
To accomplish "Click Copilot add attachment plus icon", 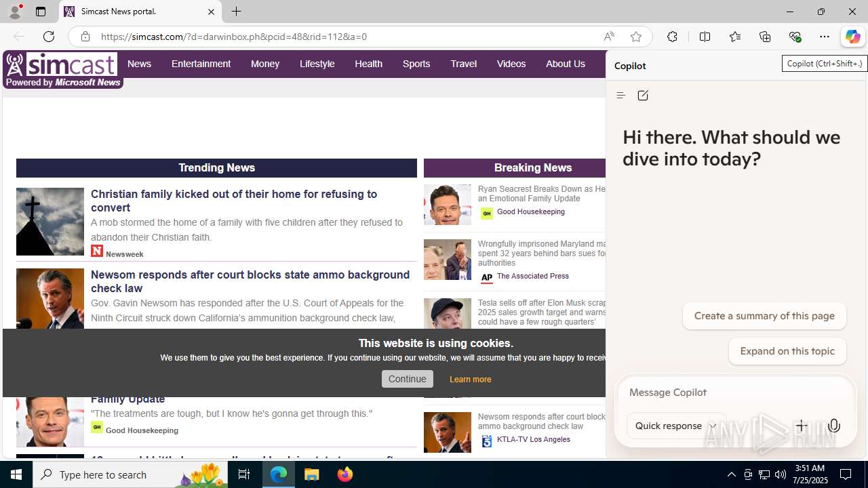I will 802,426.
